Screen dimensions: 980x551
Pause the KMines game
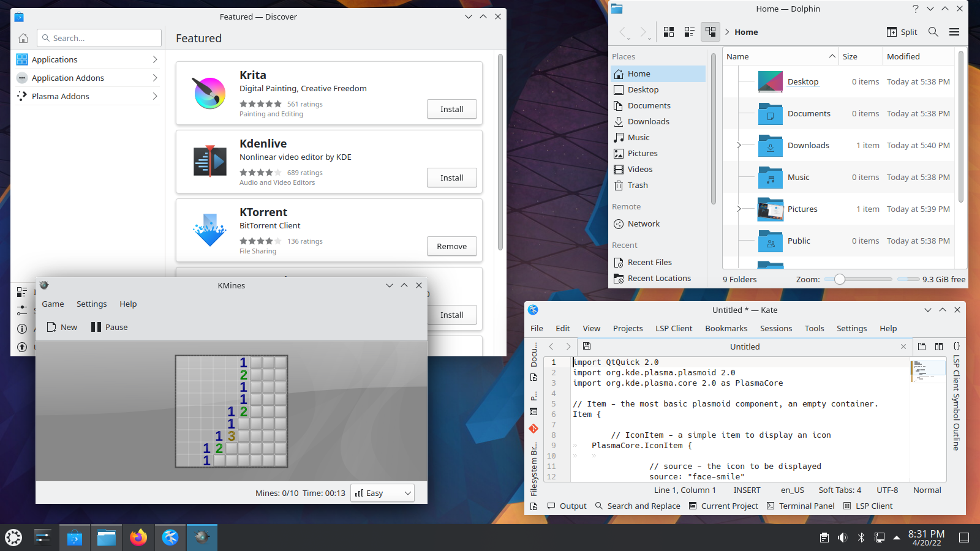(x=109, y=327)
